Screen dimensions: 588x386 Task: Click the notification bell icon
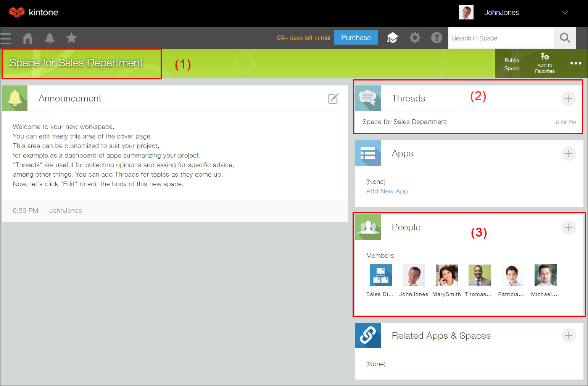(50, 38)
